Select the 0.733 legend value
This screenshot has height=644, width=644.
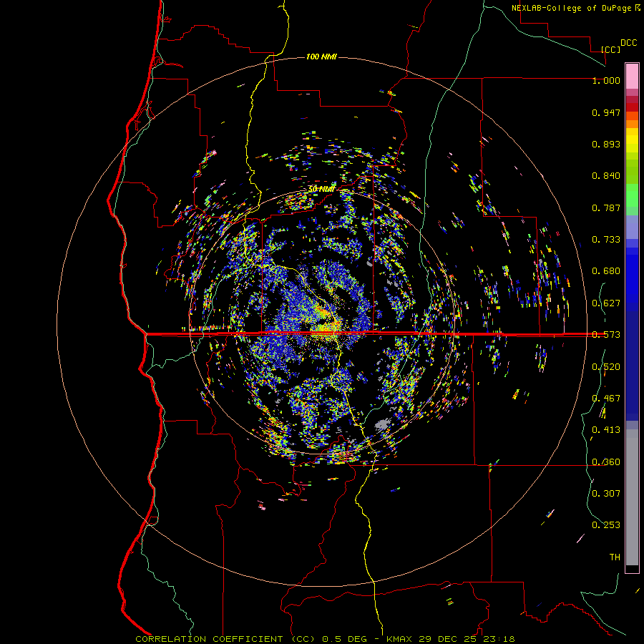(606, 240)
